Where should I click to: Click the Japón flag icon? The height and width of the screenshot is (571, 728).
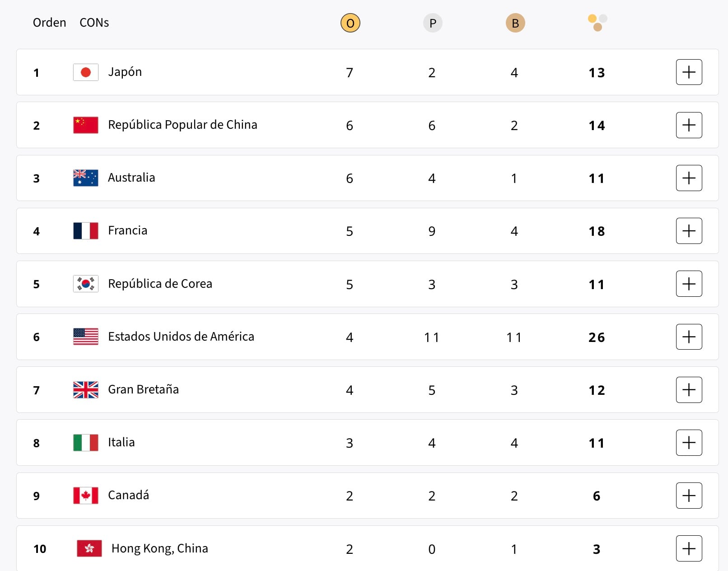86,72
